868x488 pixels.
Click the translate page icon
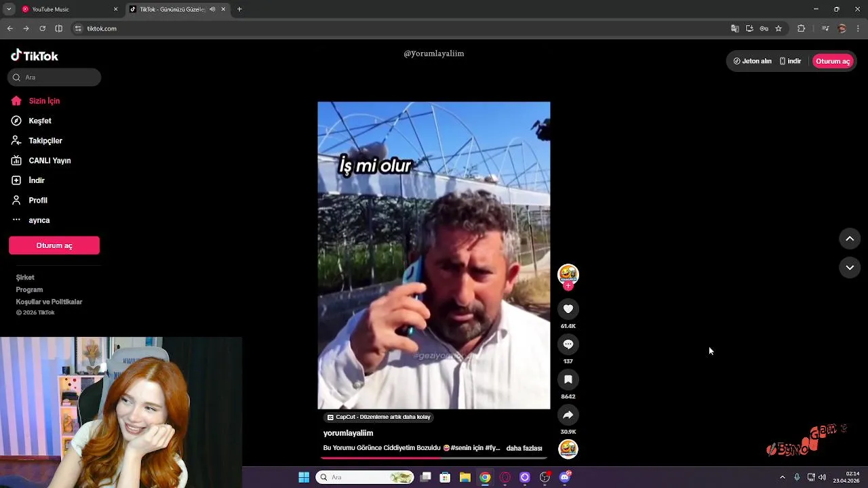pos(734,28)
